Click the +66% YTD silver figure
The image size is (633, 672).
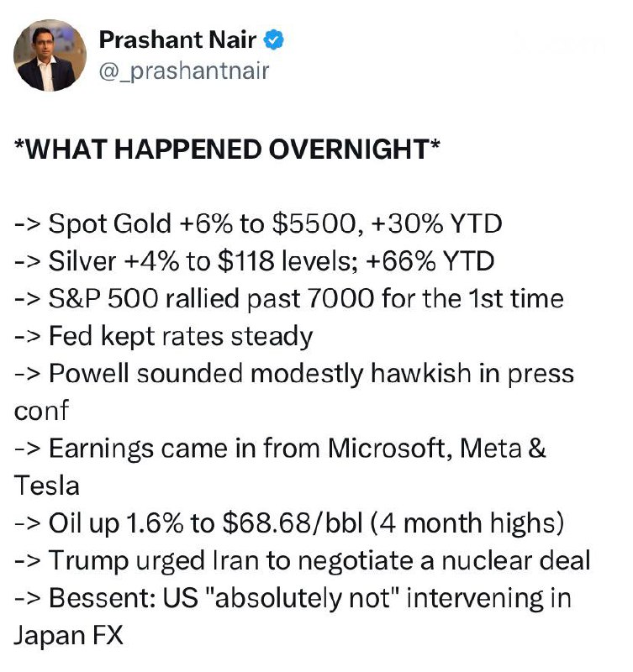(x=430, y=261)
